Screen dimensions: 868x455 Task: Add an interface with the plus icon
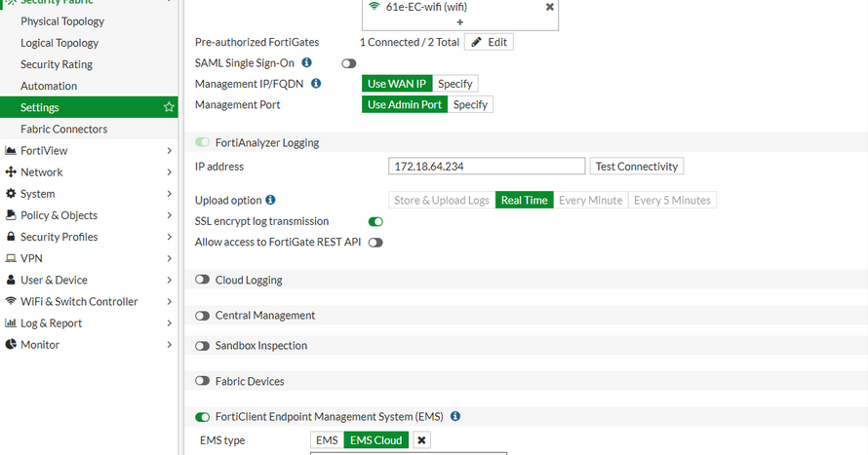(x=460, y=22)
